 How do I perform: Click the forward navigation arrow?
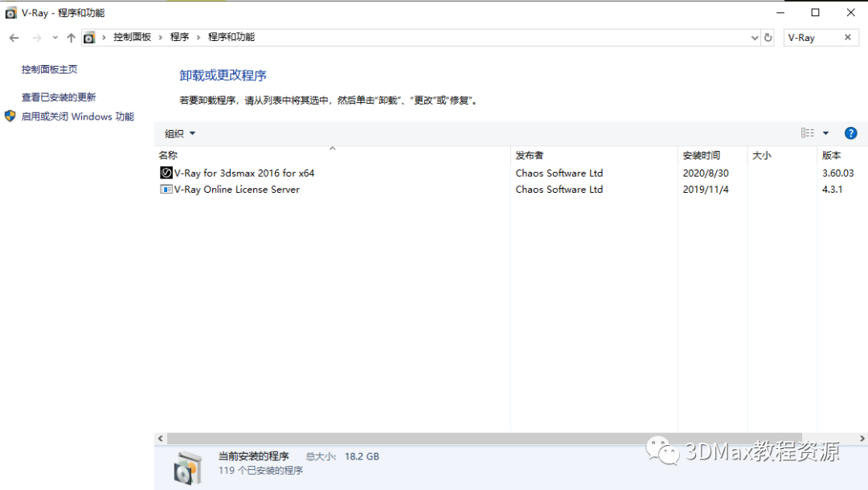[36, 38]
